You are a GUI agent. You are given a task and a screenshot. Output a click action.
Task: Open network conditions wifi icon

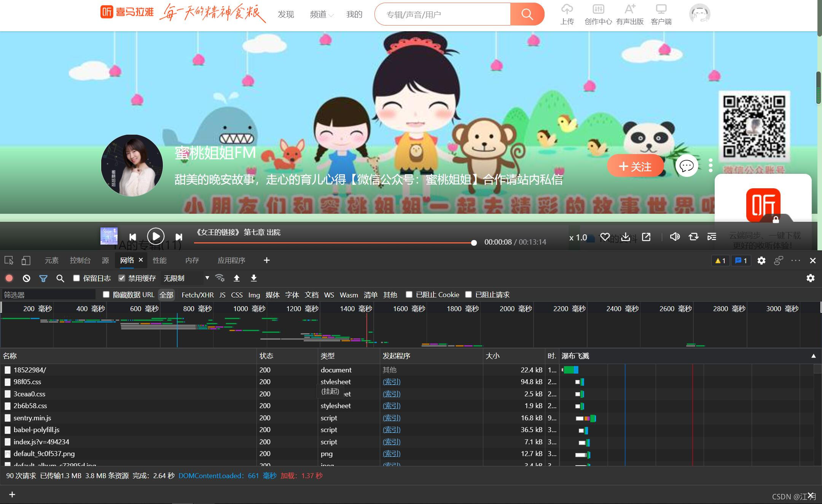pos(220,278)
